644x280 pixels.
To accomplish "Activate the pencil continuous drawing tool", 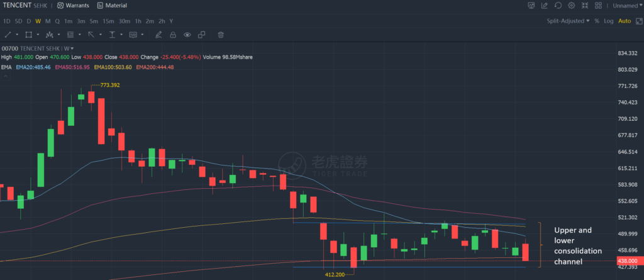I will (158, 35).
